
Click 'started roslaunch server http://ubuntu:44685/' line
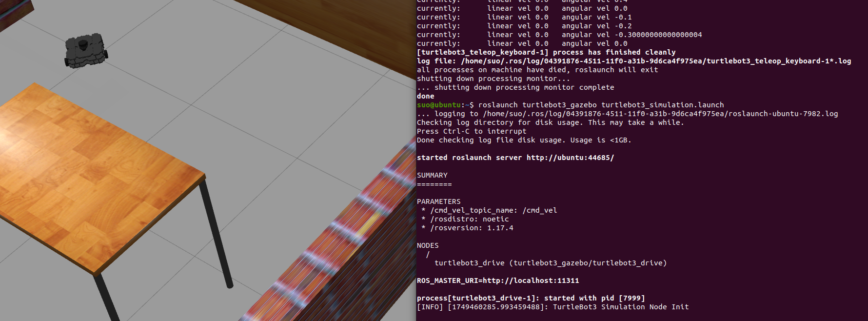[x=515, y=158]
